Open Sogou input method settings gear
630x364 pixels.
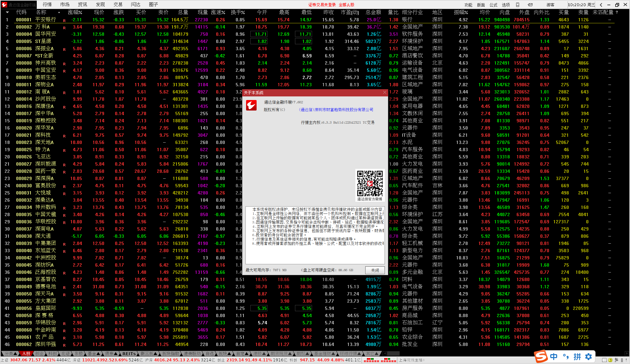pos(589,357)
